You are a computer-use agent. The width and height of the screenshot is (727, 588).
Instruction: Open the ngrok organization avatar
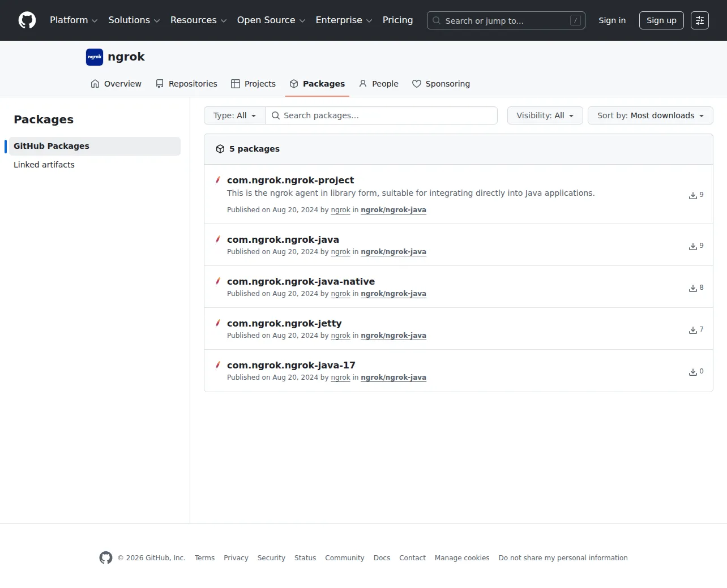pos(95,57)
